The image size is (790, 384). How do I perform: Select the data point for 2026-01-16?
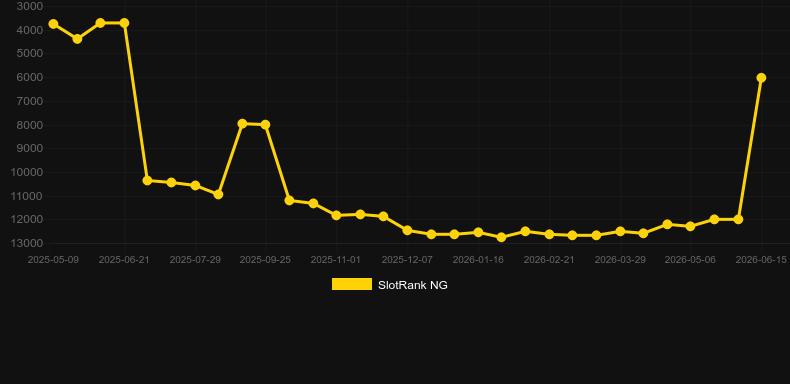point(478,232)
